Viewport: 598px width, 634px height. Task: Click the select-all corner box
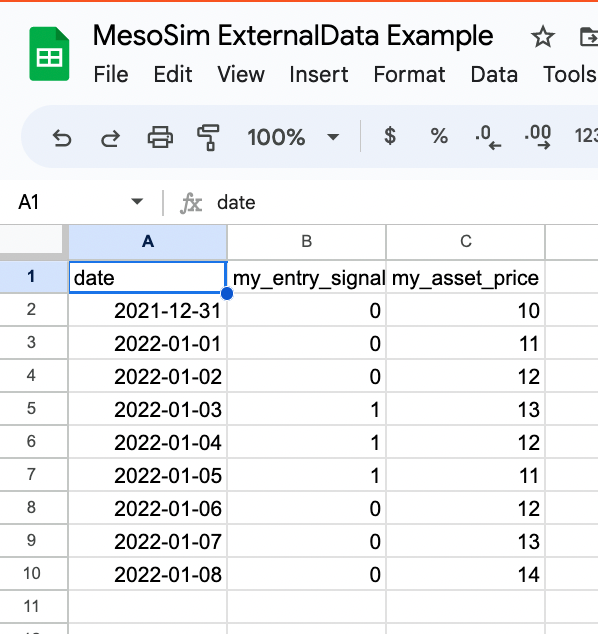[34, 242]
